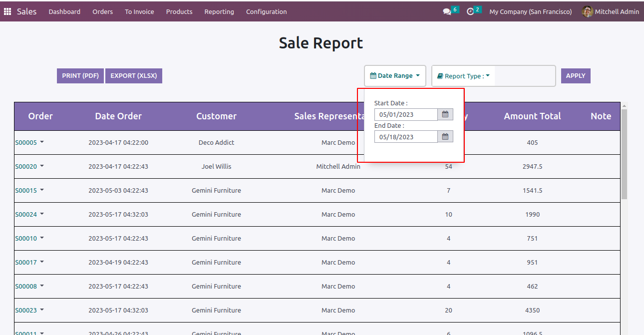Open the Reporting menu

pos(219,11)
